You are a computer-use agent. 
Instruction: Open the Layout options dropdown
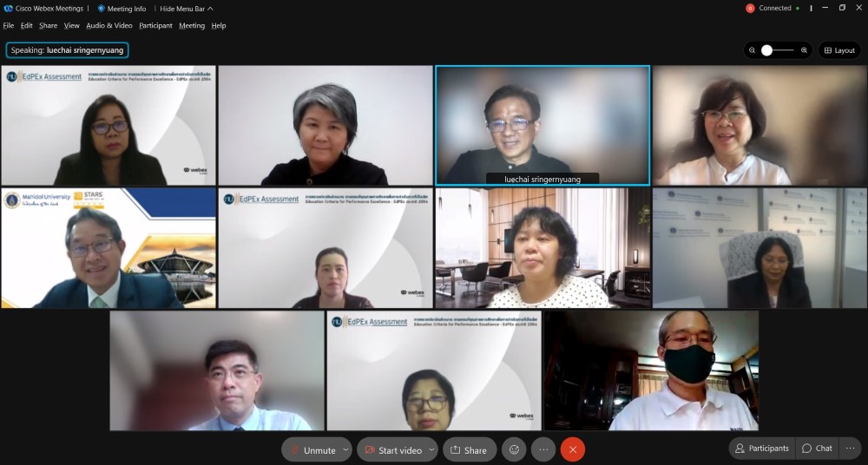(839, 50)
